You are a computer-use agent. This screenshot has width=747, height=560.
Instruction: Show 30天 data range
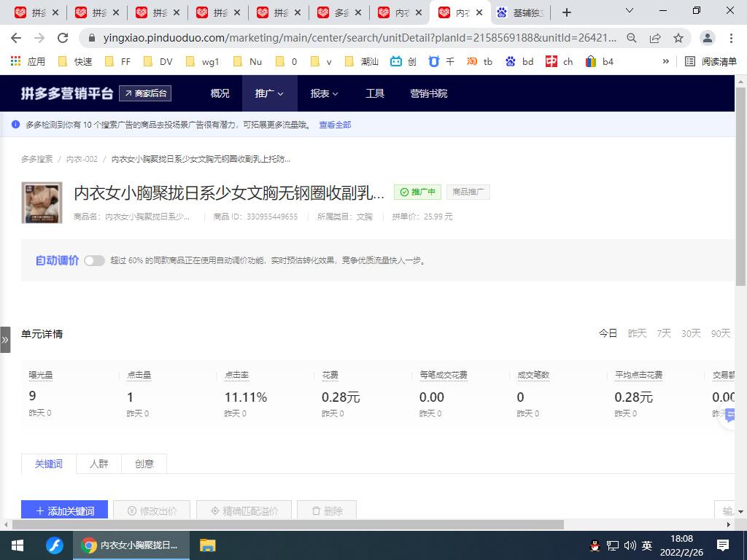692,333
